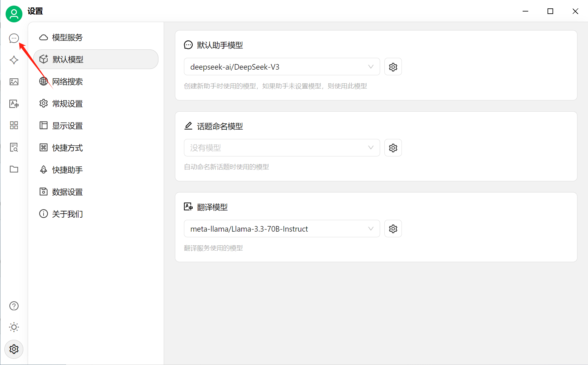Open 模型服务 settings section

pos(96,37)
